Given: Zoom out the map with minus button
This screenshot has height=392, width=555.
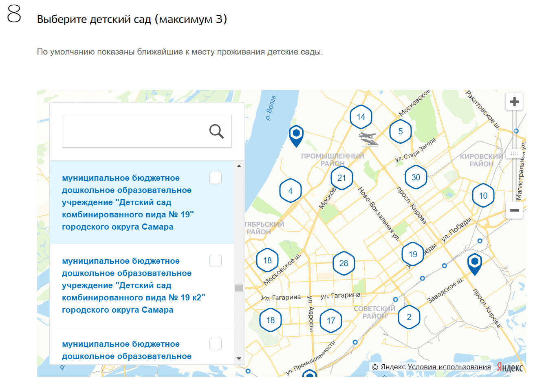Looking at the screenshot, I should tap(514, 210).
